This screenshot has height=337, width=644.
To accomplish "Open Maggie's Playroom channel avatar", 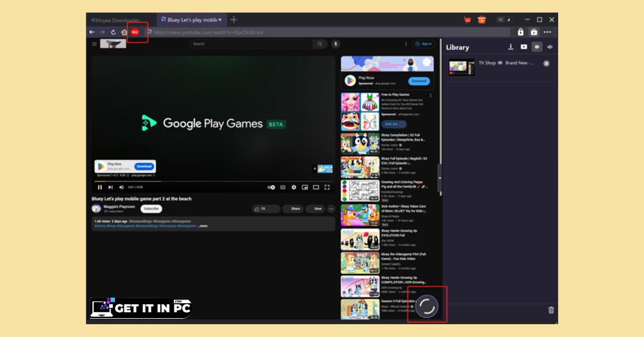I will [x=96, y=209].
